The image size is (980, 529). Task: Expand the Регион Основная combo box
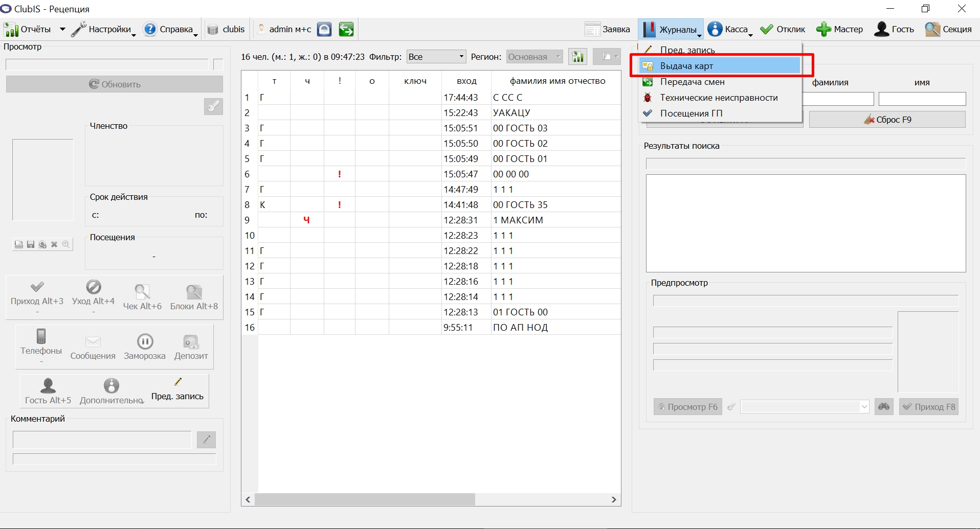click(535, 57)
